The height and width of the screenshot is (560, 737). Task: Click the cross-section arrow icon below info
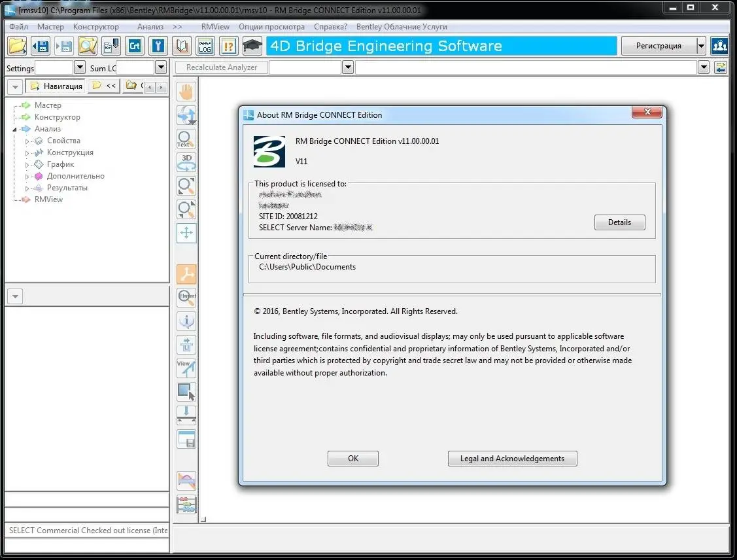pos(186,345)
